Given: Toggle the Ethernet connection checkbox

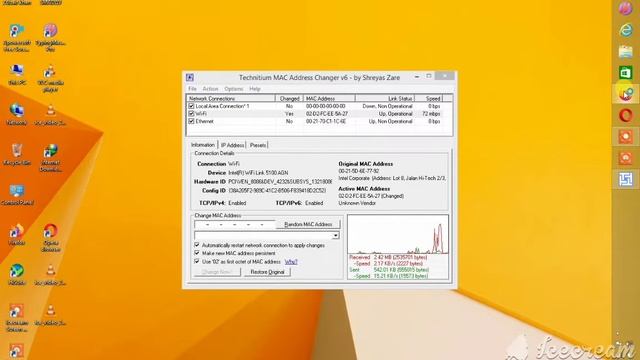Looking at the screenshot, I should [x=191, y=121].
